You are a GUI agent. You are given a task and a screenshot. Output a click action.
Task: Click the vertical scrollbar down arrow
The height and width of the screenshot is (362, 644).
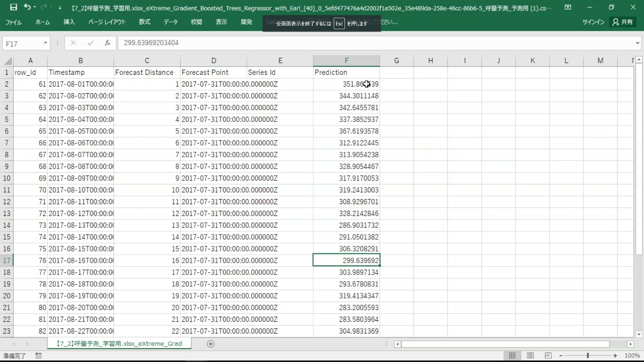[x=639, y=334]
